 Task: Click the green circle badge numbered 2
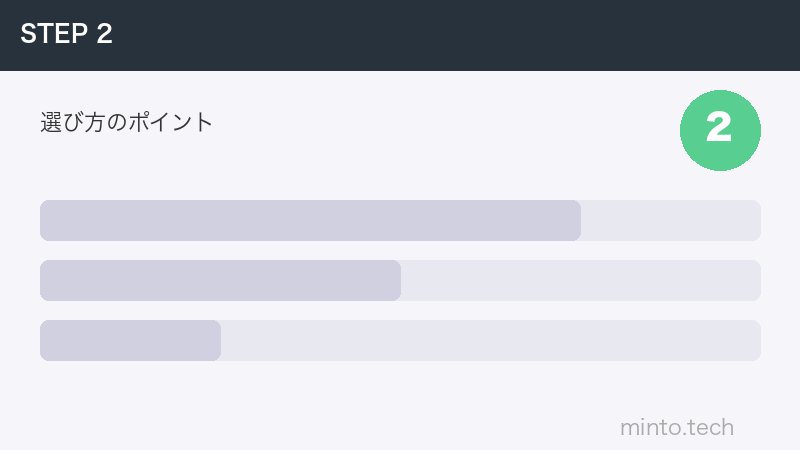tap(720, 130)
